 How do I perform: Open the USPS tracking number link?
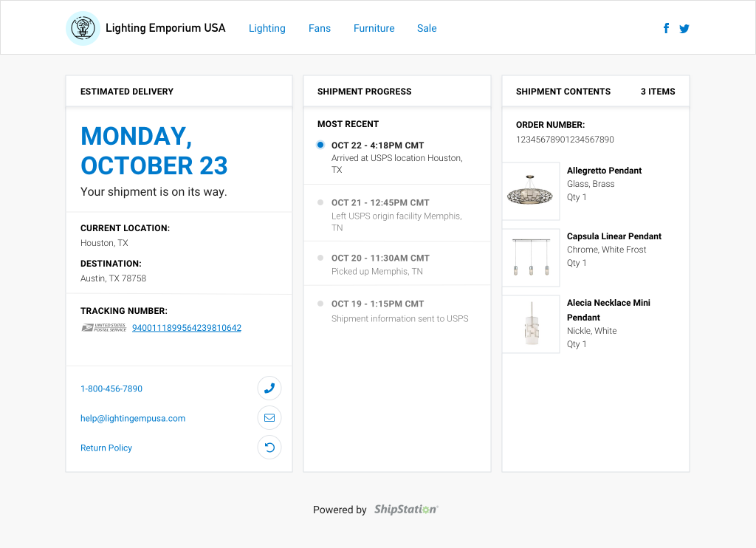[187, 328]
